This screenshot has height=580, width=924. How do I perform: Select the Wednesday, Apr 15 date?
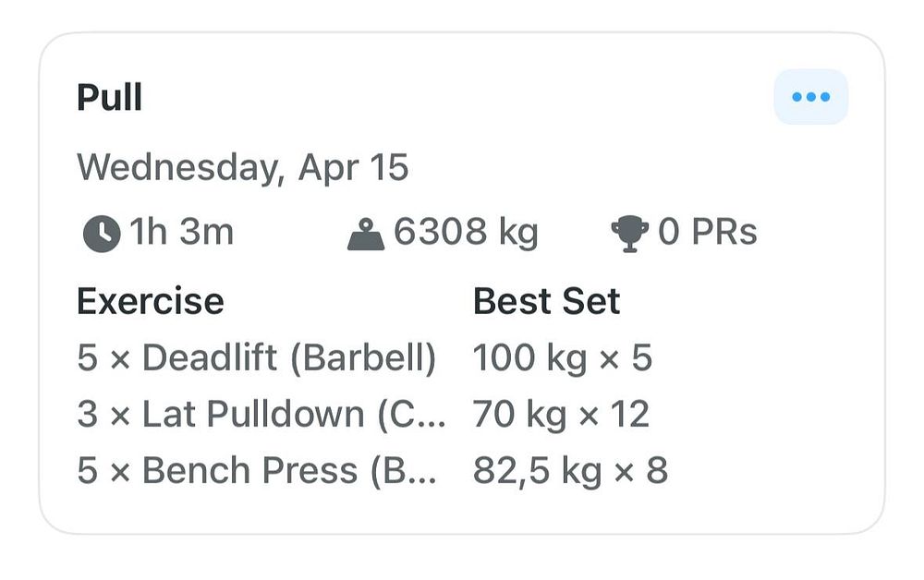243,168
